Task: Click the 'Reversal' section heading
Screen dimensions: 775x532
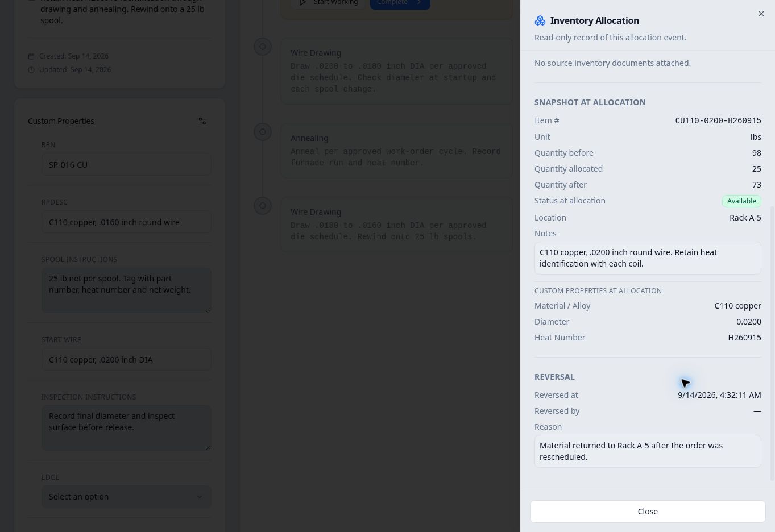Action: pos(554,377)
